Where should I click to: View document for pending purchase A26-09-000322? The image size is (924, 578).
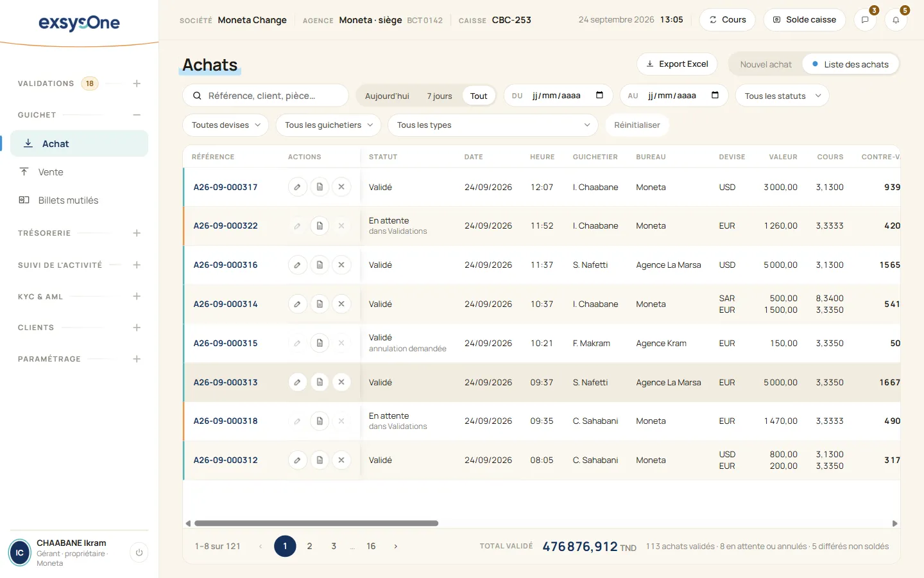(x=320, y=226)
